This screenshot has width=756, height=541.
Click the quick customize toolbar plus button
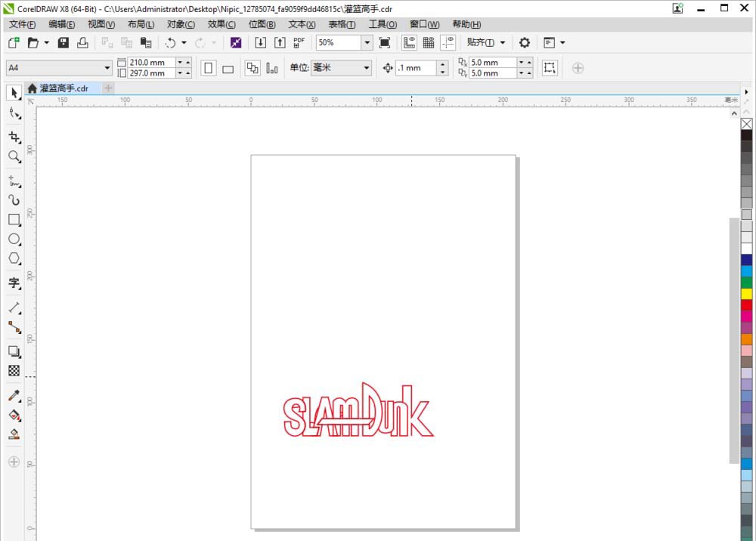[x=578, y=68]
